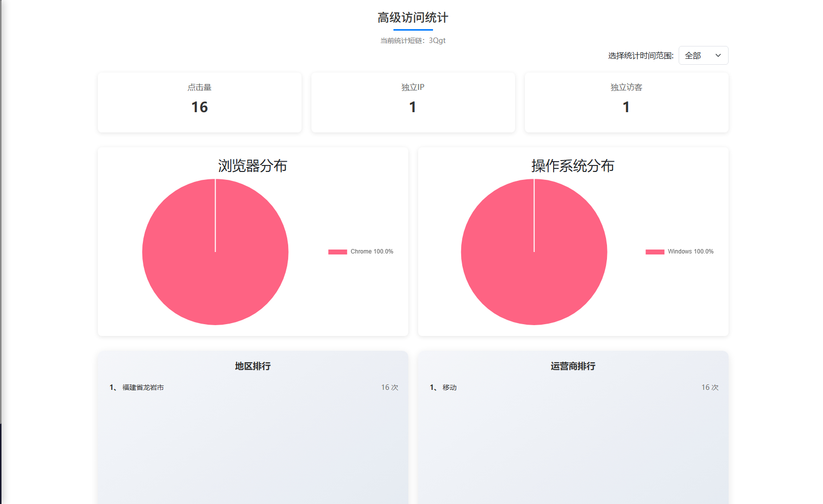Click the Windows legend color swatch

click(x=654, y=252)
